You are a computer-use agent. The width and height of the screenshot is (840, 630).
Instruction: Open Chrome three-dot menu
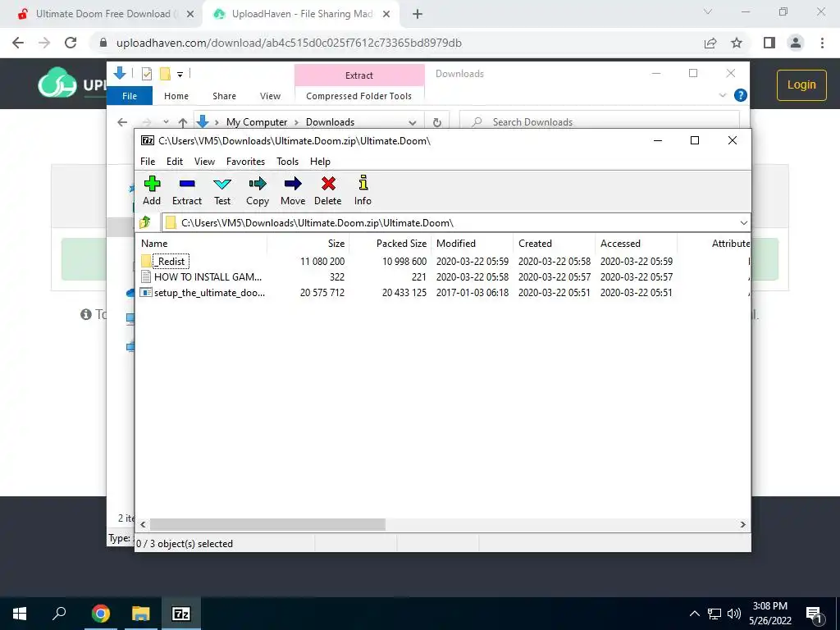click(822, 43)
